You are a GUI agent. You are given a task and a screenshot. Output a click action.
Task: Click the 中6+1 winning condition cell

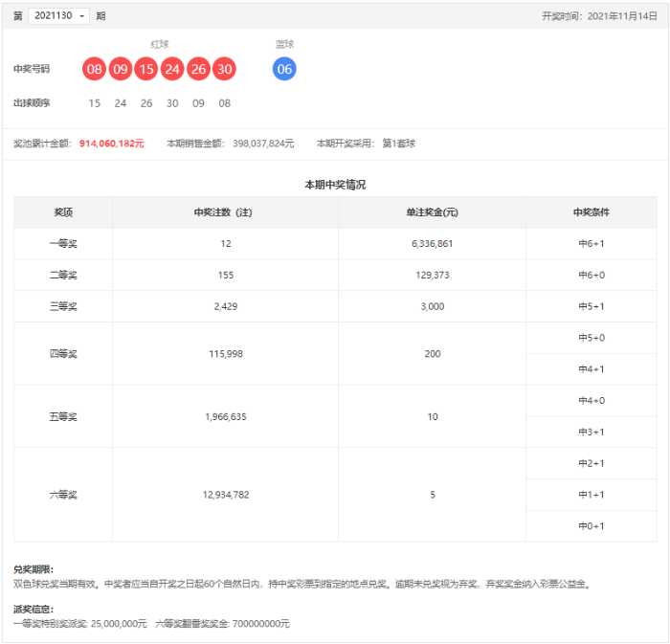[591, 244]
